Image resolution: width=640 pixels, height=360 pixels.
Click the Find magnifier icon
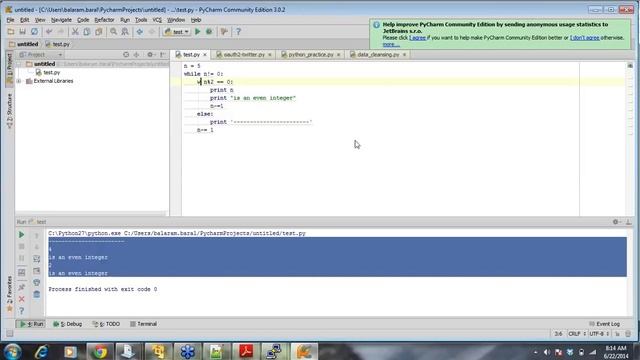tap(113, 32)
